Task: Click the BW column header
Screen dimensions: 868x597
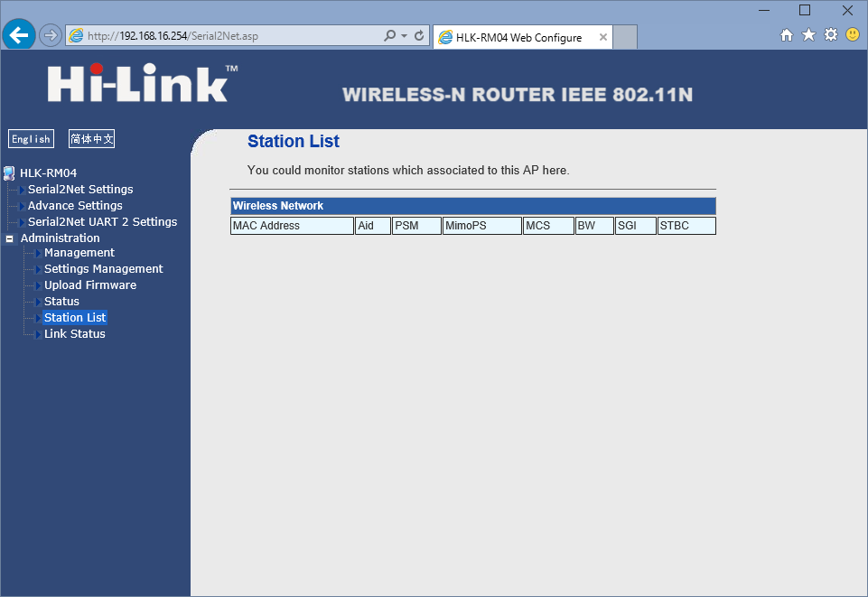Action: click(x=594, y=226)
